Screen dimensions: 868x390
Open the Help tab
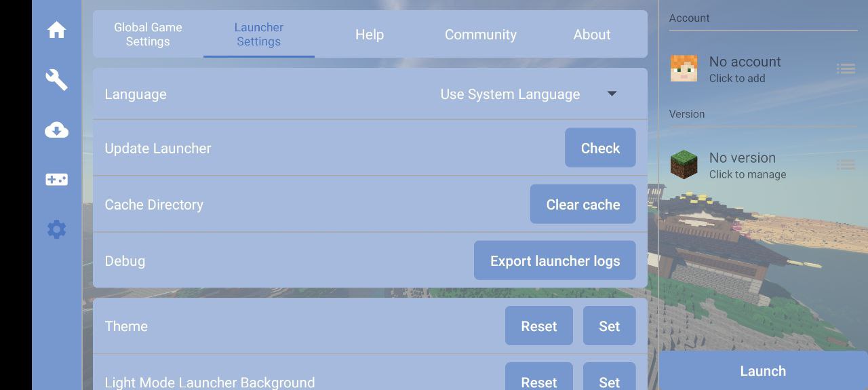point(370,35)
